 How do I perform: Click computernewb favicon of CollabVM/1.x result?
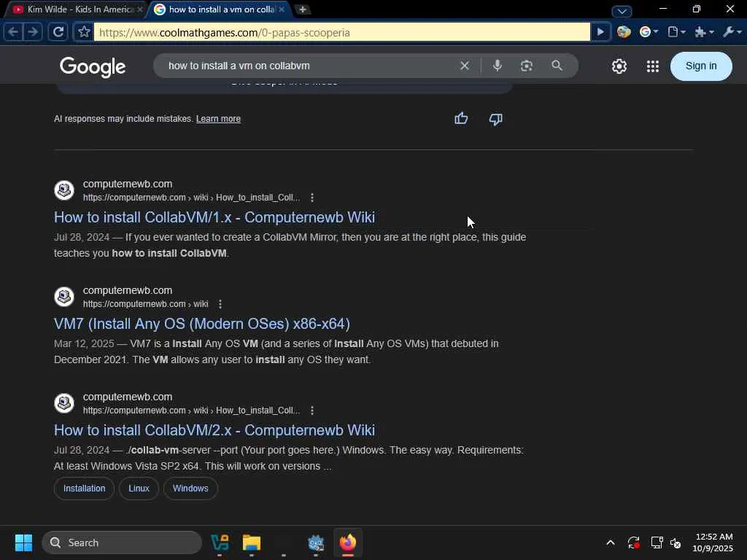[64, 190]
